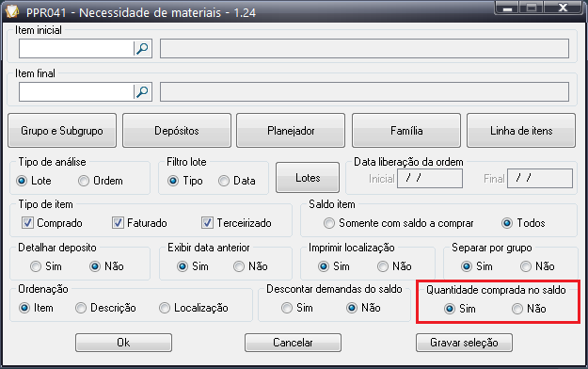
Task: Choose Não for Quantidade comprada no saldo
Action: click(517, 309)
